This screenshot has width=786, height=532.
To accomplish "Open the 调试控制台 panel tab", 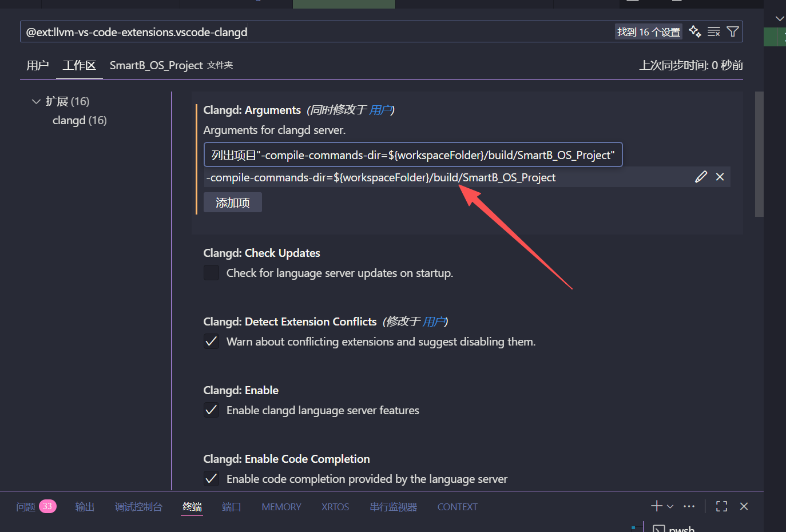I will [x=138, y=507].
